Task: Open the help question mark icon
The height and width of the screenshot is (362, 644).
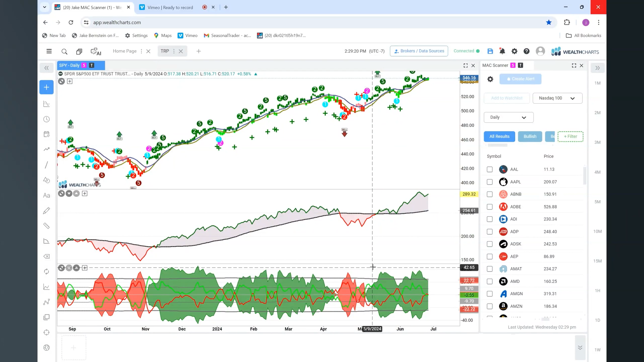Action: tap(527, 51)
